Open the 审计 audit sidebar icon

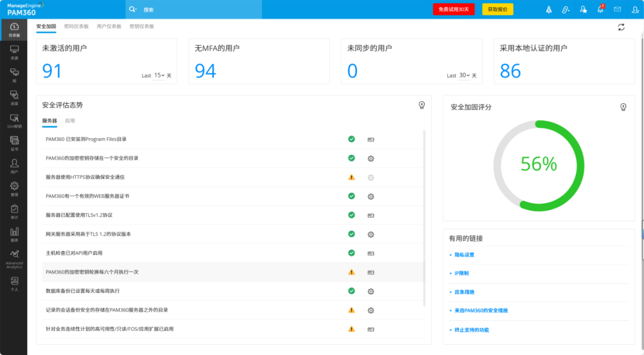pyautogui.click(x=14, y=211)
